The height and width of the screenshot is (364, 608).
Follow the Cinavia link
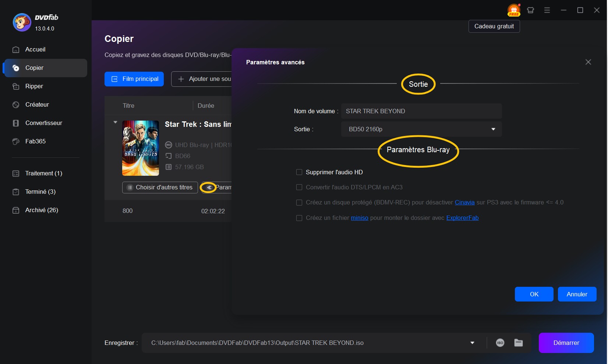(464, 203)
